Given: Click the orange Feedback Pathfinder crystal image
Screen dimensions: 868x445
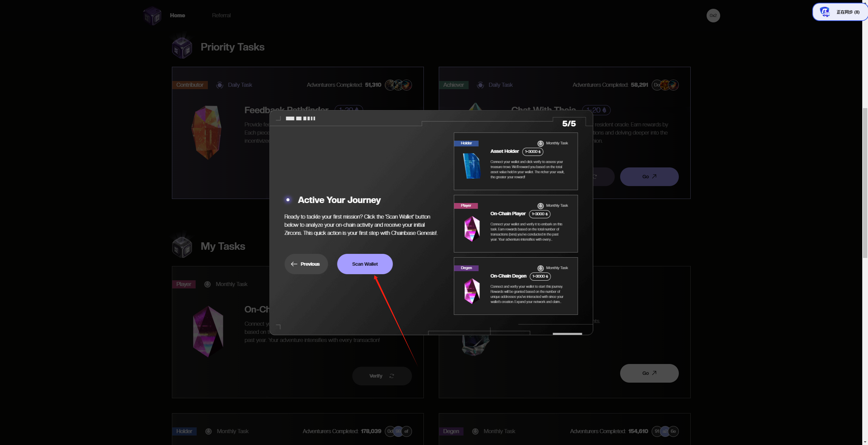Looking at the screenshot, I should click(x=206, y=132).
